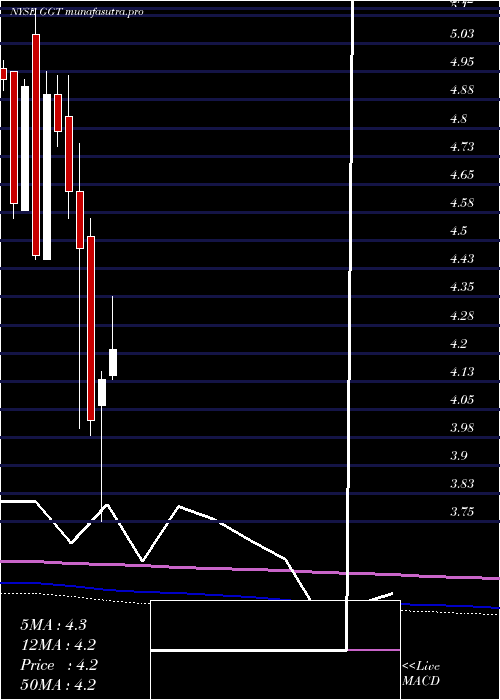Click the '50MA : 4.2' legend entry
Screen dimensions: 500x700
click(58, 684)
